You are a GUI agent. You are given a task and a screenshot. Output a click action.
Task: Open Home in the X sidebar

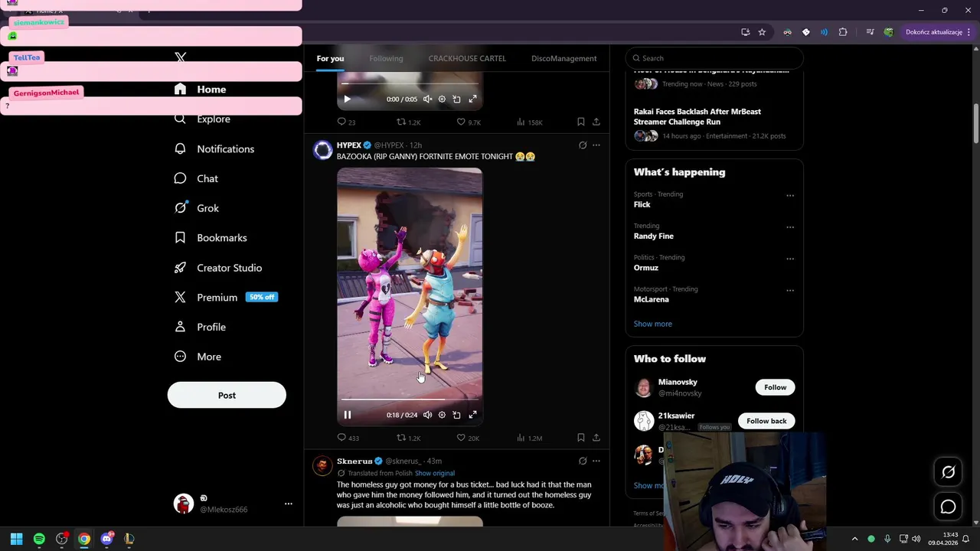point(200,90)
